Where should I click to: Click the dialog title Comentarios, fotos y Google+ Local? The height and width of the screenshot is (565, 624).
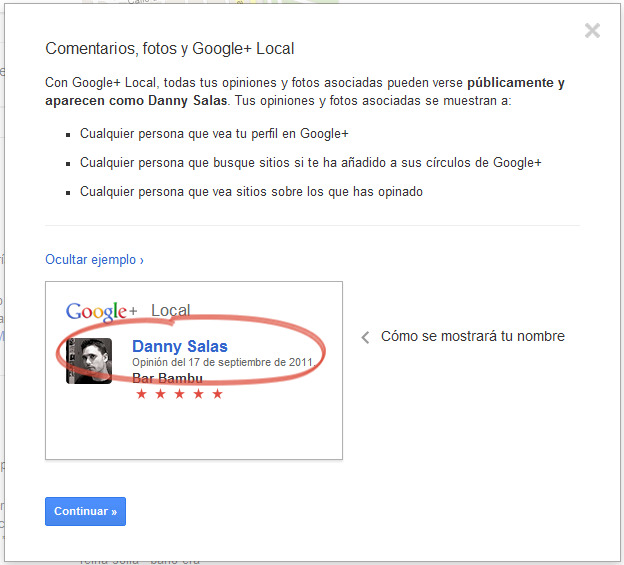[x=170, y=49]
